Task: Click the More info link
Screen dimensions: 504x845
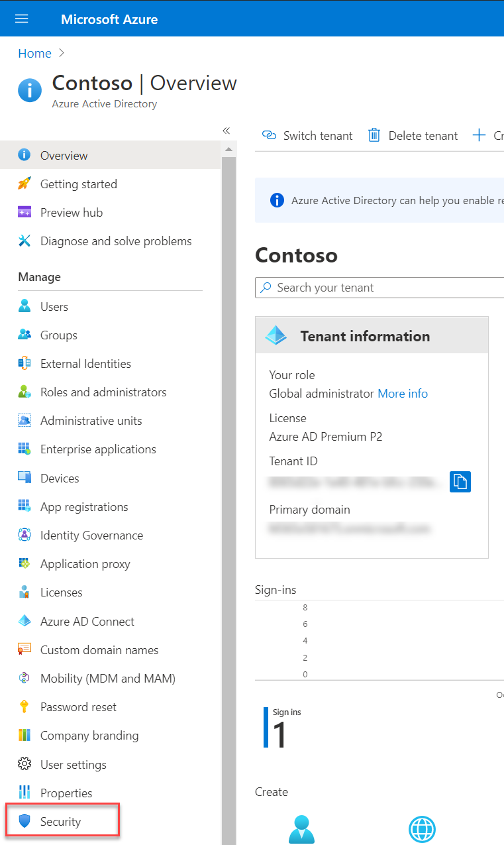Action: (403, 393)
